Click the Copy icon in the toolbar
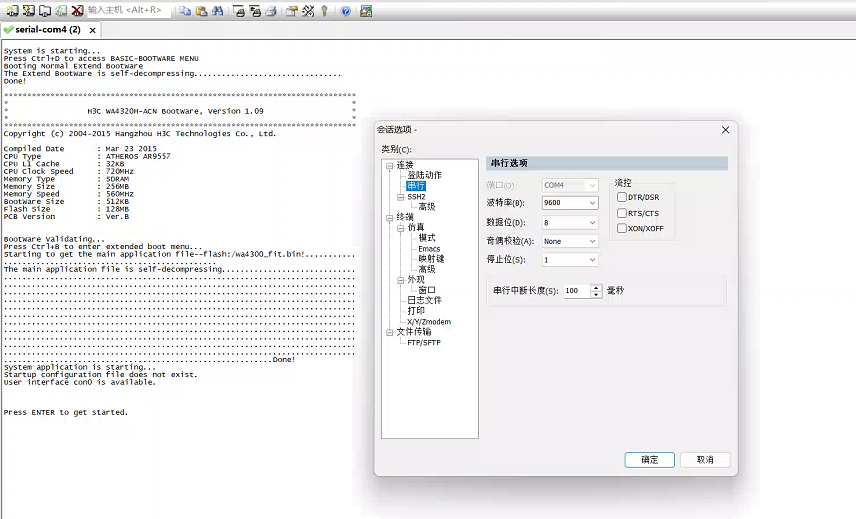Screen dimensions: 856x519 click(x=185, y=11)
